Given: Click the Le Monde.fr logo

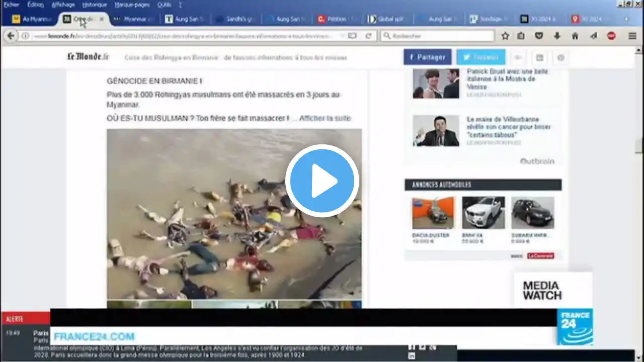Looking at the screenshot, I should click(x=88, y=57).
